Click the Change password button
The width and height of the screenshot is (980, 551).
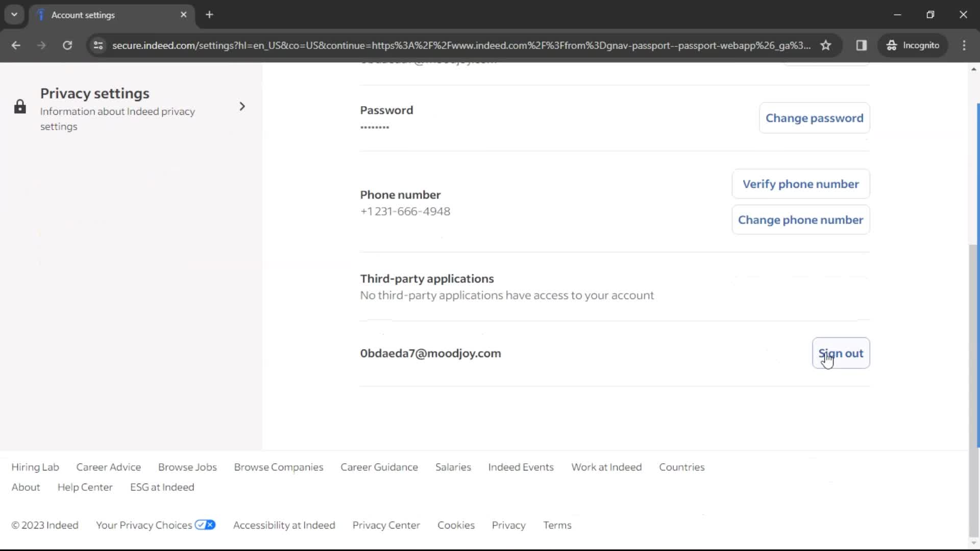tap(815, 118)
